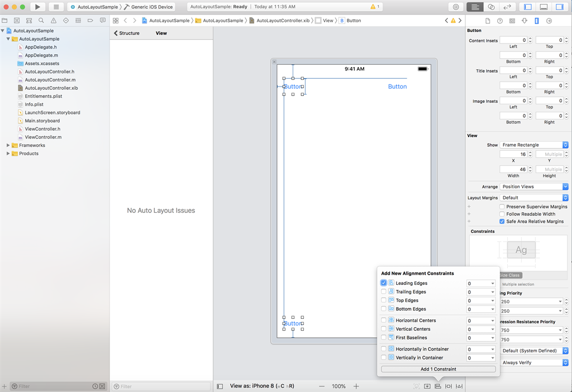Check Follow Readable Width
The height and width of the screenshot is (392, 572).
[502, 214]
